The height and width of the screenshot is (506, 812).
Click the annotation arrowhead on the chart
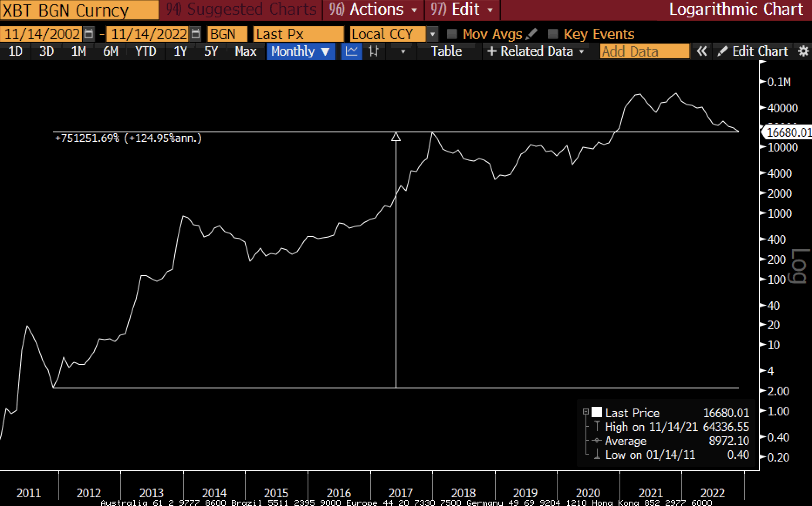[396, 137]
